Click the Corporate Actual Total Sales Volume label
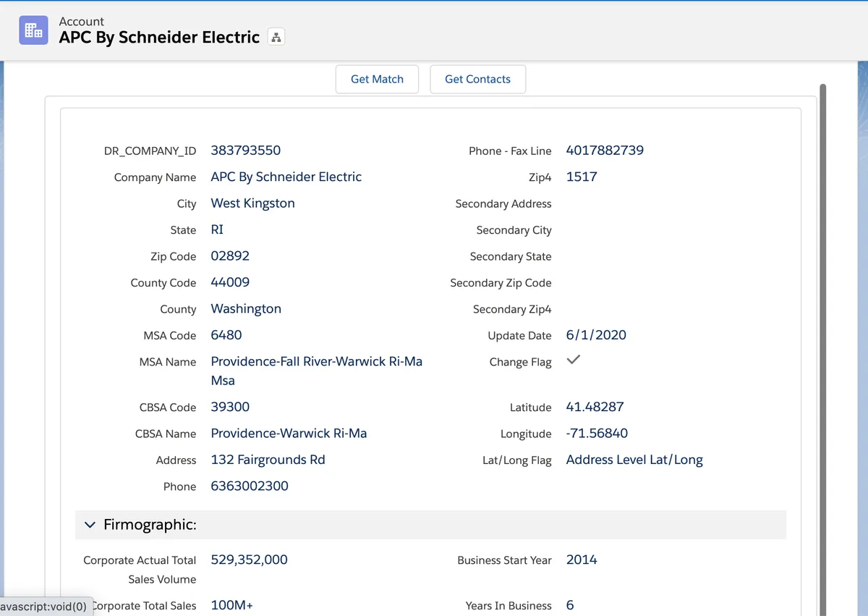This screenshot has height=616, width=868. [140, 570]
